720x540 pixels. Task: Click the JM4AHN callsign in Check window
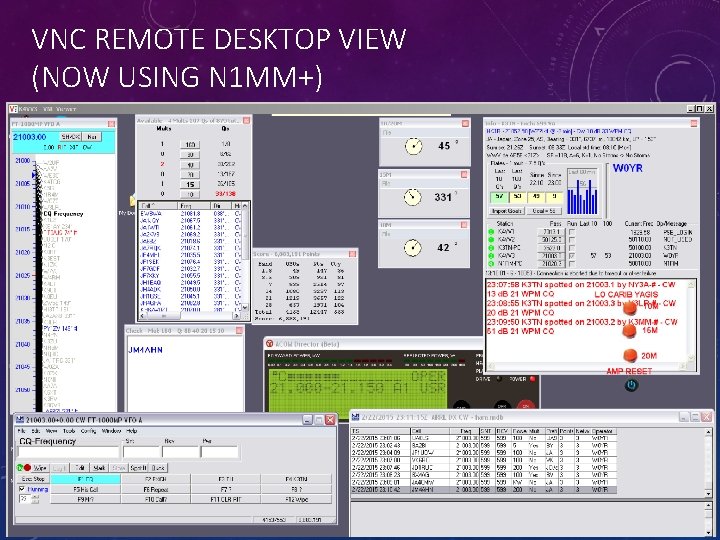point(145,350)
